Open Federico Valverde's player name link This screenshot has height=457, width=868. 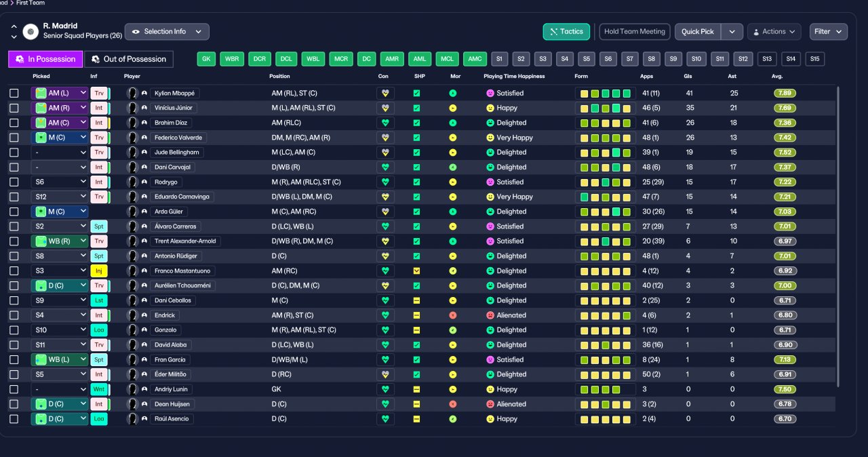178,138
